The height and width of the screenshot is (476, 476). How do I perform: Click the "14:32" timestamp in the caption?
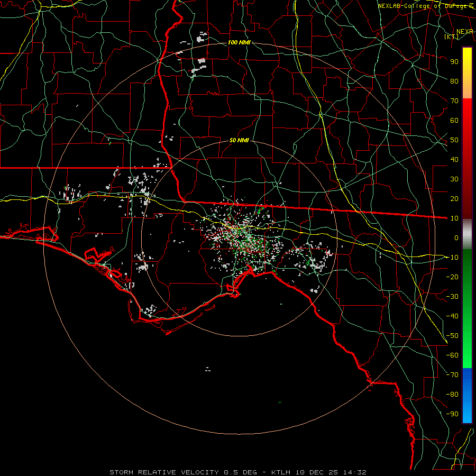coord(355,472)
